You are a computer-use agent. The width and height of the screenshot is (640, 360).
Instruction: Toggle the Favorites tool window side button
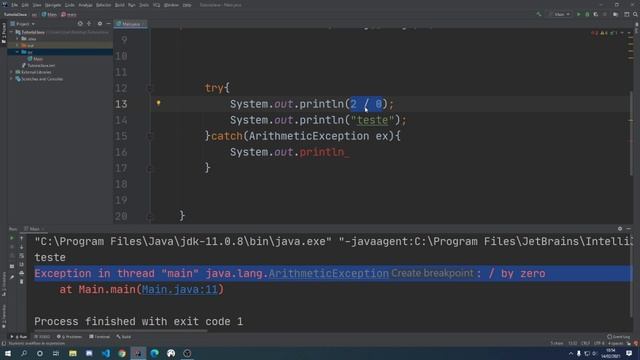[4, 316]
